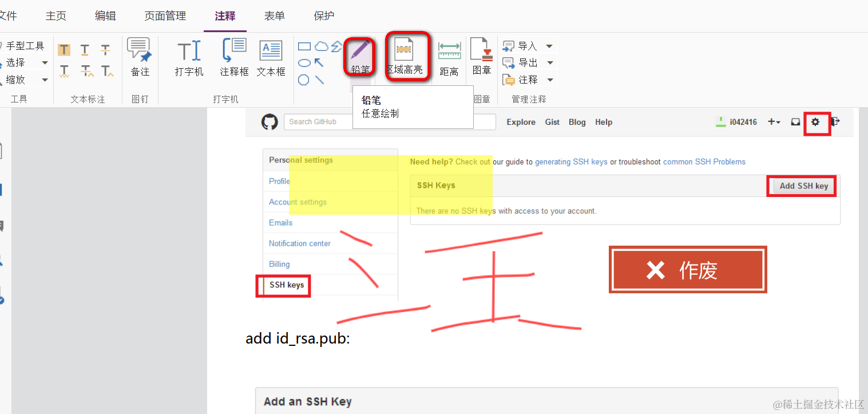Select the Highlight text markup tool
Screen dimensions: 868x414
tap(65, 50)
